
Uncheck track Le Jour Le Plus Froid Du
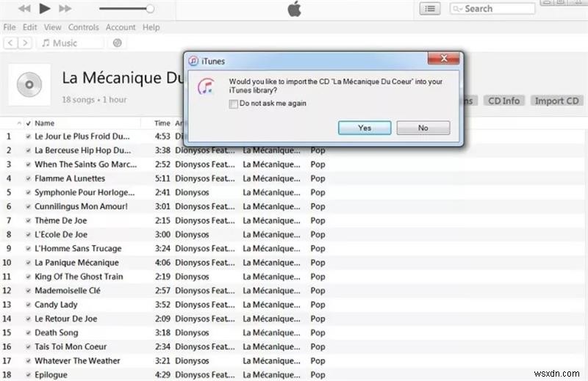coord(28,137)
